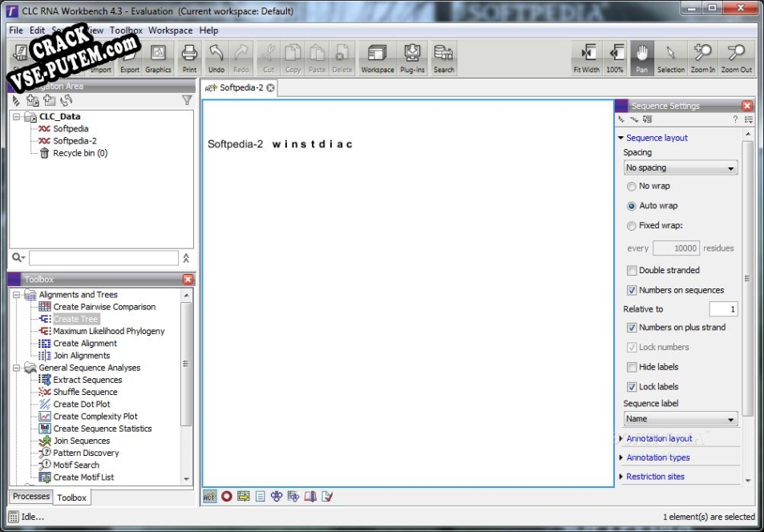
Task: Close the Softpedia-2 tab
Action: (270, 87)
